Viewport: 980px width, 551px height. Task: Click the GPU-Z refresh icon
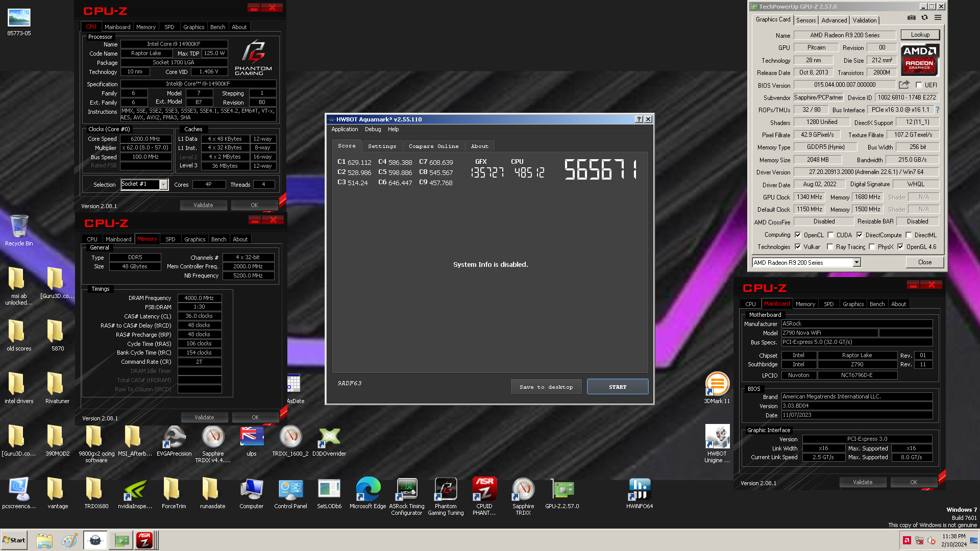924,18
